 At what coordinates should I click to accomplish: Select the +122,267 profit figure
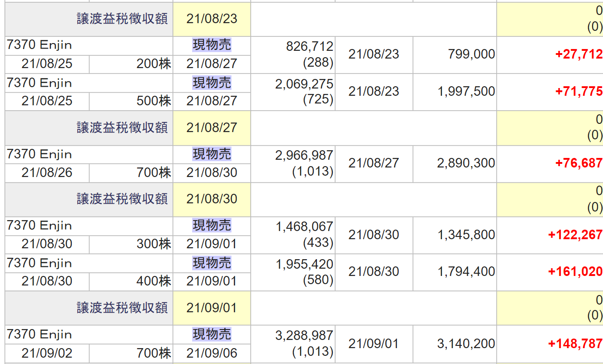575,235
